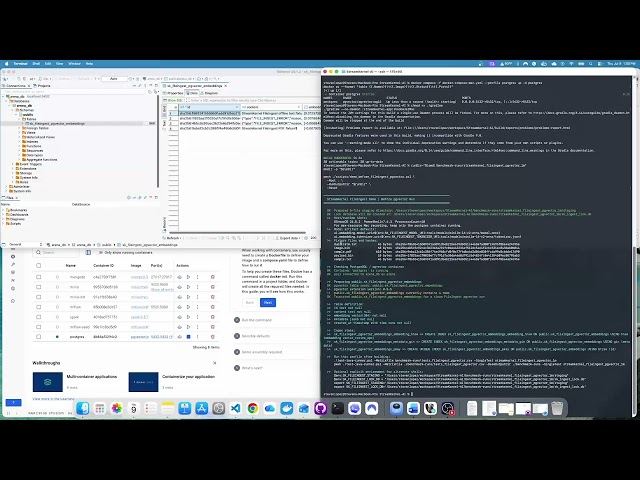Switch to the Diagram tab in DBeaver

pyautogui.click(x=209, y=93)
